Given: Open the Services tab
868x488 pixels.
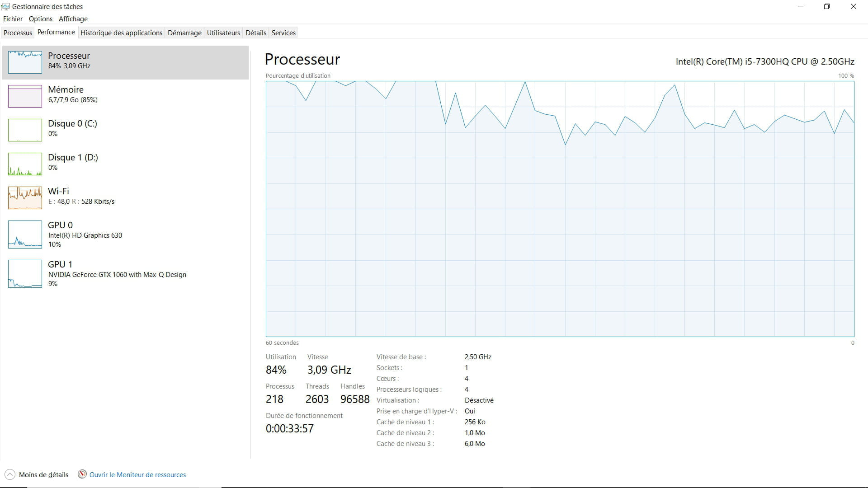Looking at the screenshot, I should (283, 33).
